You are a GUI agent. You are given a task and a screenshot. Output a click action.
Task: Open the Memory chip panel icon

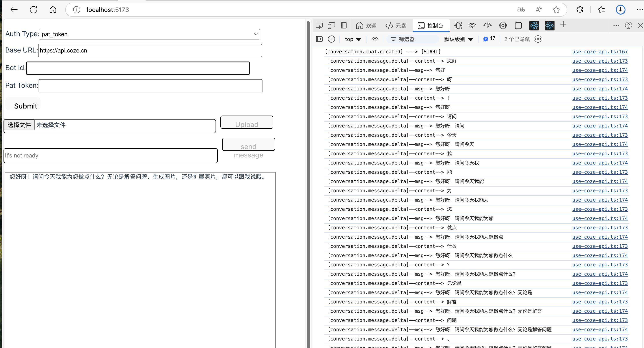(503, 26)
